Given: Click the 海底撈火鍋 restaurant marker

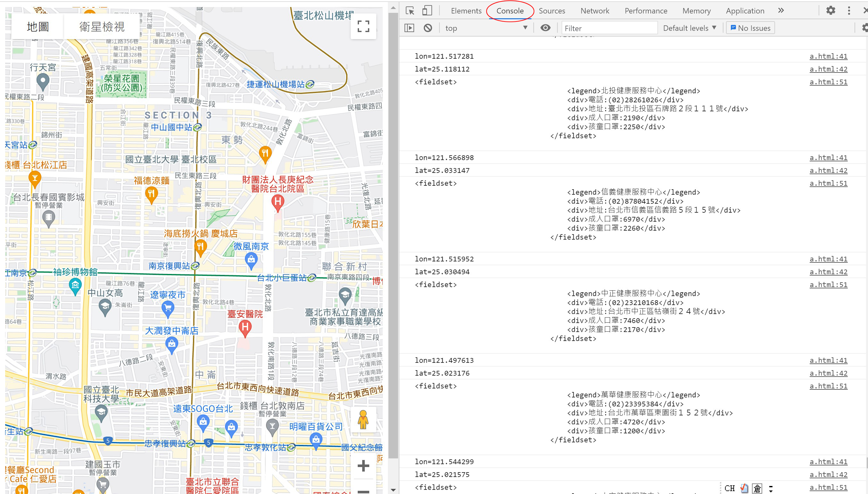Looking at the screenshot, I should [200, 248].
